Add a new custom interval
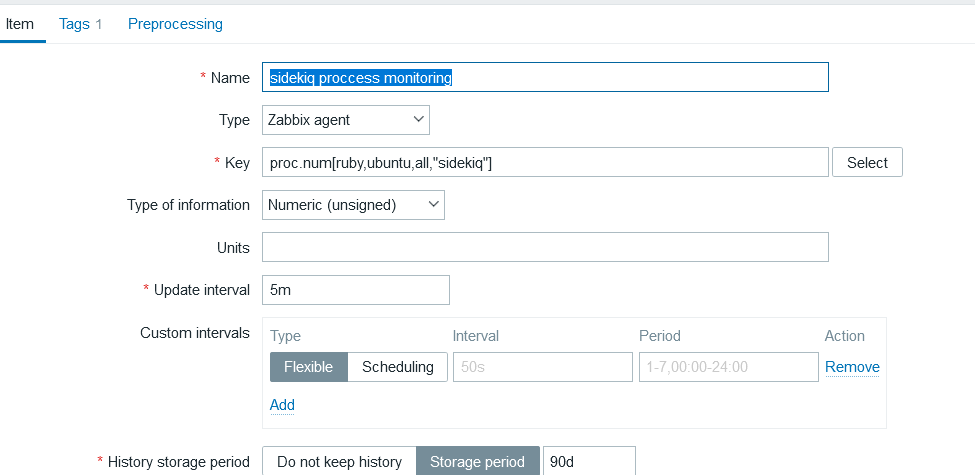Viewport: 975px width, 475px height. (x=282, y=405)
